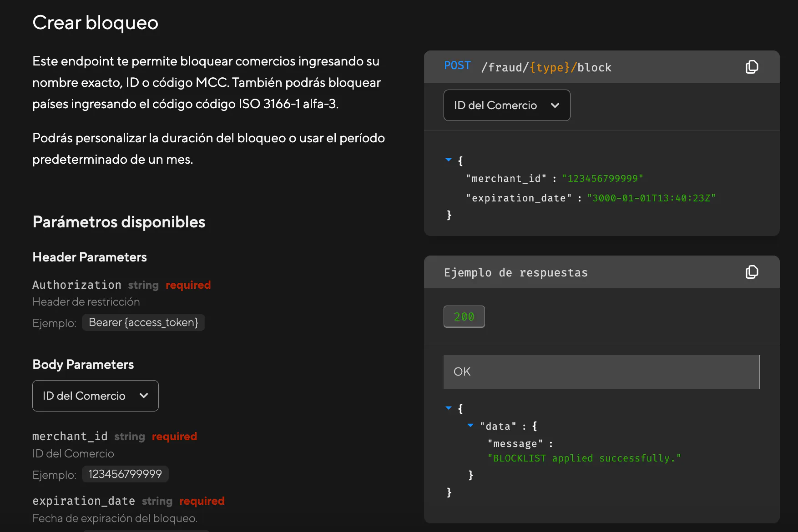This screenshot has width=798, height=532.
Task: Click the OK response description box
Action: click(601, 372)
